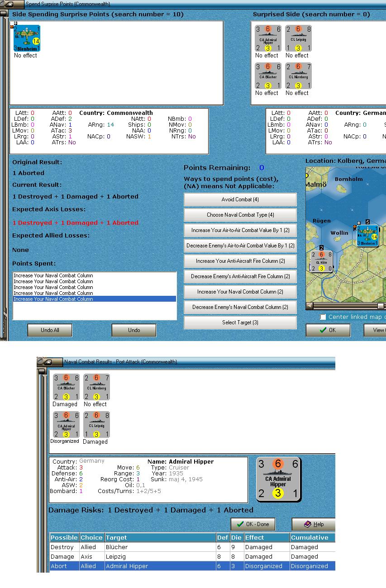Click the Avoid Combat button

tap(240, 199)
